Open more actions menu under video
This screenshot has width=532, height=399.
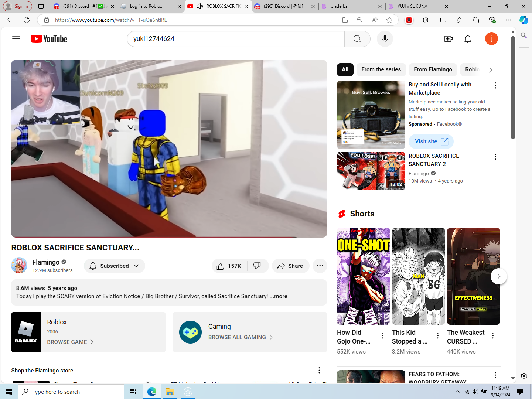[x=320, y=266]
